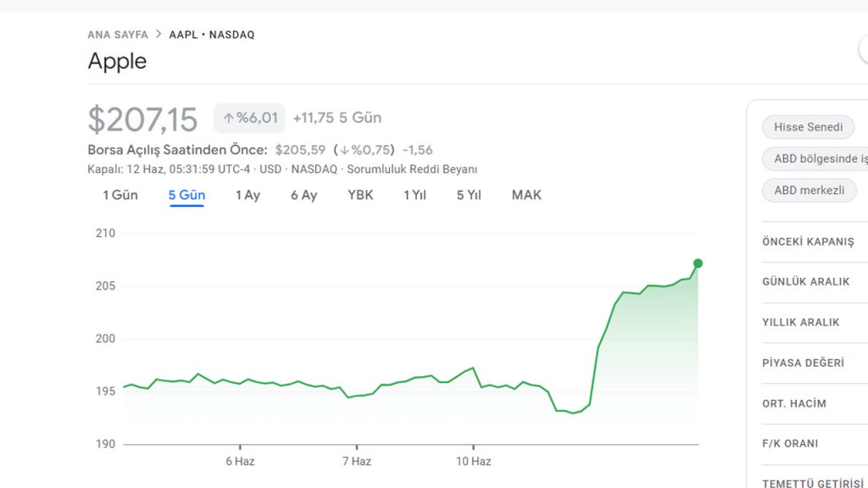Select the MAK maximum range tab
The width and height of the screenshot is (868, 488).
(526, 195)
